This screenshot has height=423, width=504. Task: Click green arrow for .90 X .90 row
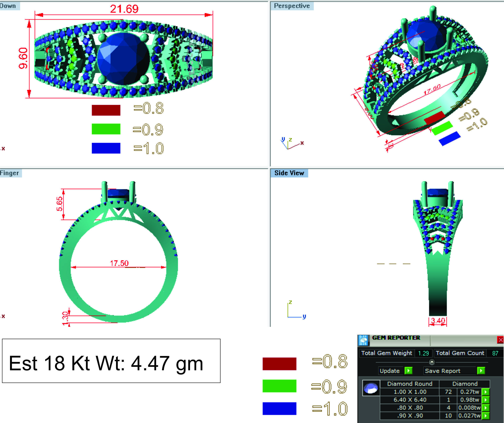(485, 416)
